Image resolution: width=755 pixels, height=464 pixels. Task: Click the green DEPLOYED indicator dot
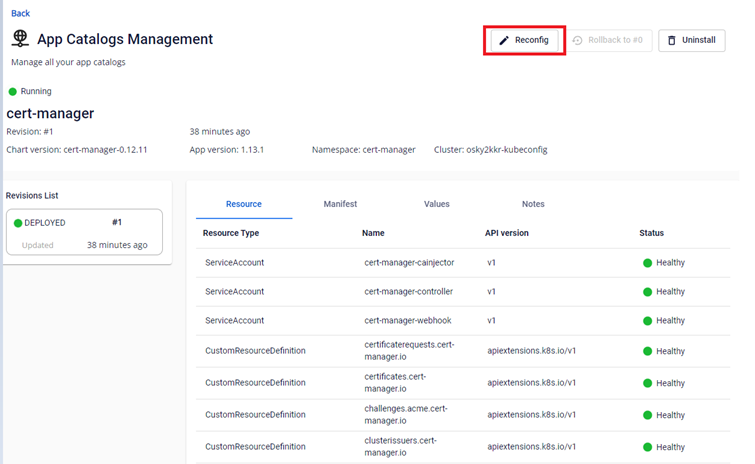(x=18, y=223)
